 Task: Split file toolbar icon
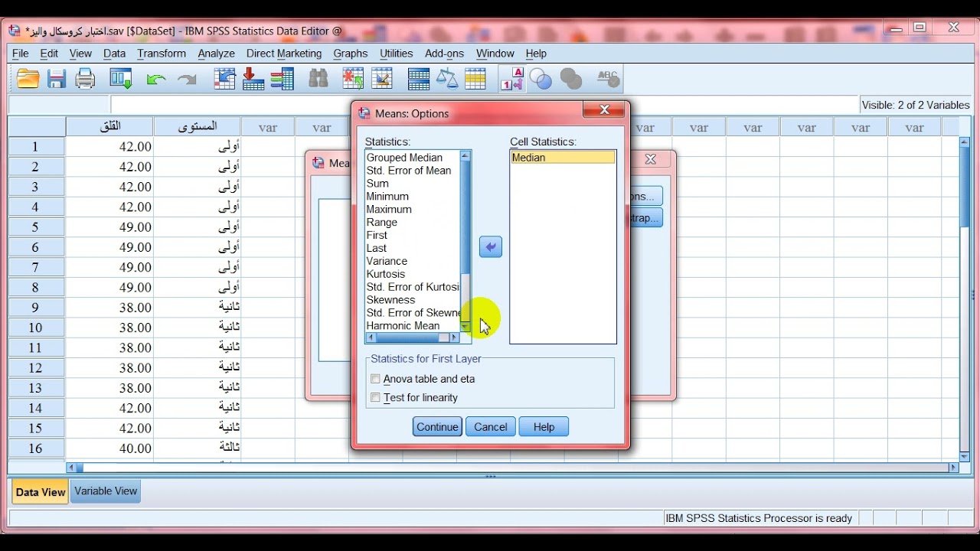pos(418,79)
